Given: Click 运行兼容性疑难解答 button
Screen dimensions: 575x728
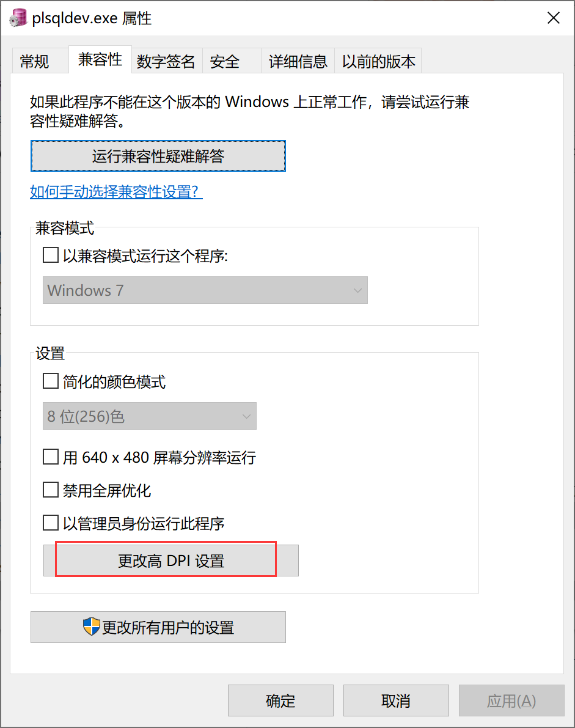Looking at the screenshot, I should 158,156.
